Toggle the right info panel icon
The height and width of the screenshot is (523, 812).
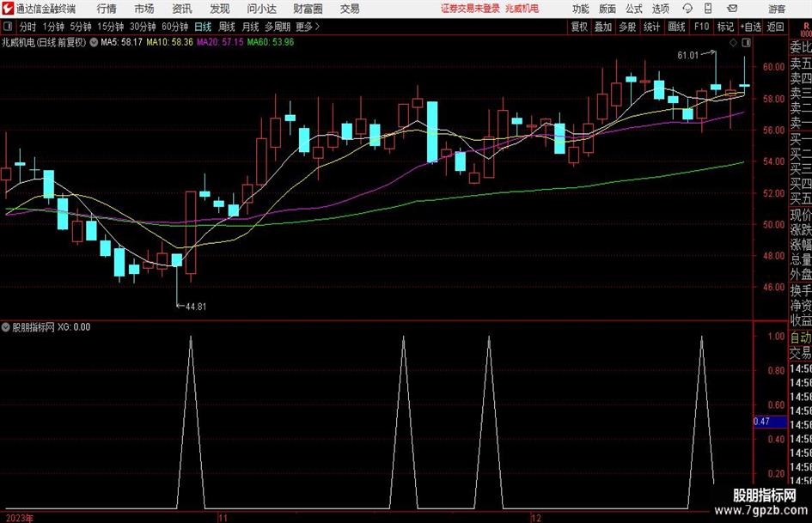coord(746,42)
